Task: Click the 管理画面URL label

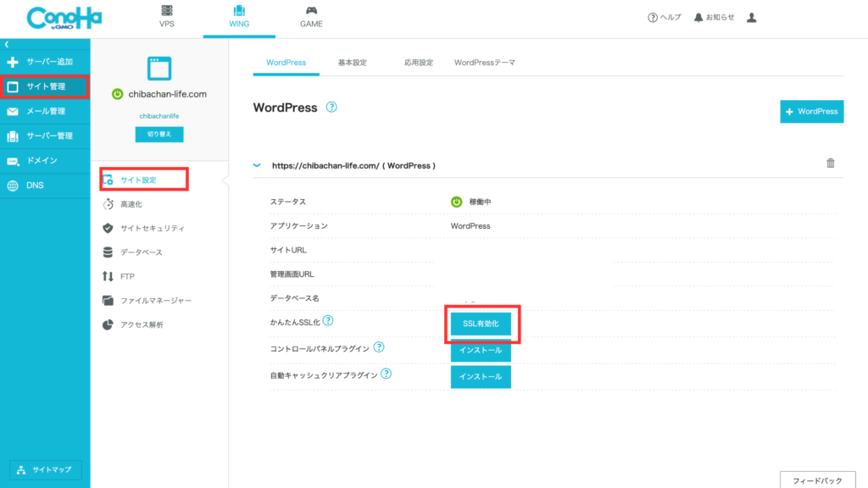Action: (292, 274)
